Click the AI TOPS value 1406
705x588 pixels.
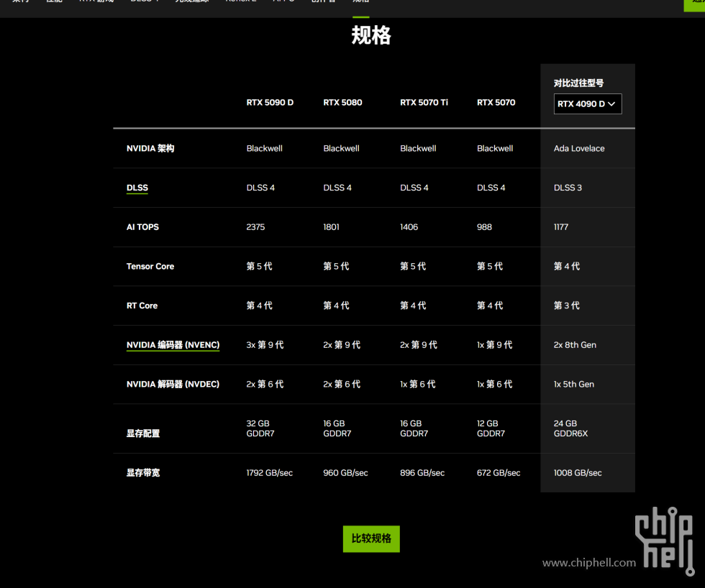(409, 227)
